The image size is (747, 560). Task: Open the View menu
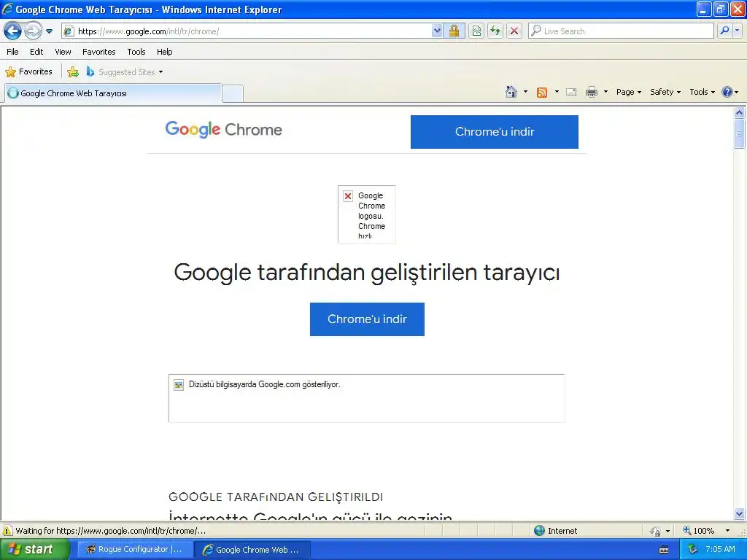pyautogui.click(x=63, y=52)
